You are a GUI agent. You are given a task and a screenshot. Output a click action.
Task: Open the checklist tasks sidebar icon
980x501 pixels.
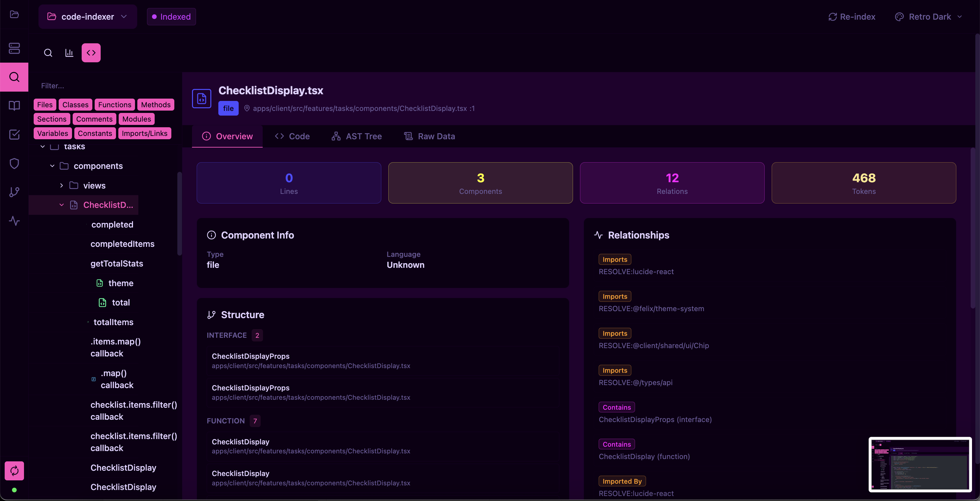coord(14,135)
